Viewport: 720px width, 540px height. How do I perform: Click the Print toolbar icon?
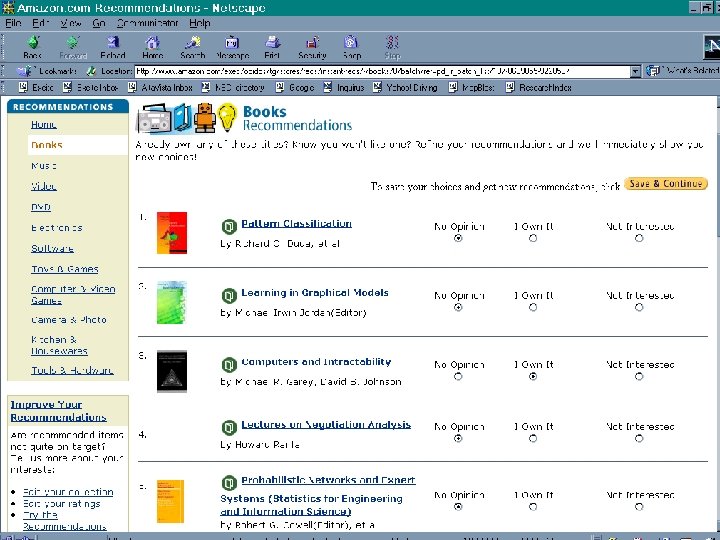272,48
